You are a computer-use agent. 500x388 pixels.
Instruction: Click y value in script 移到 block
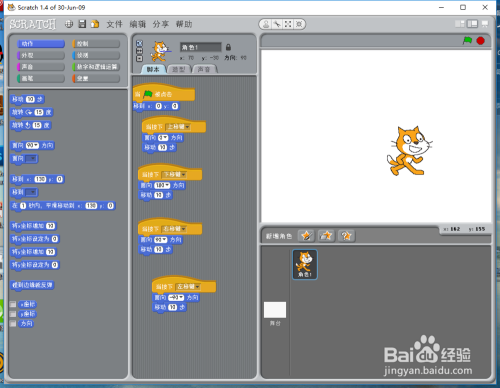[175, 106]
